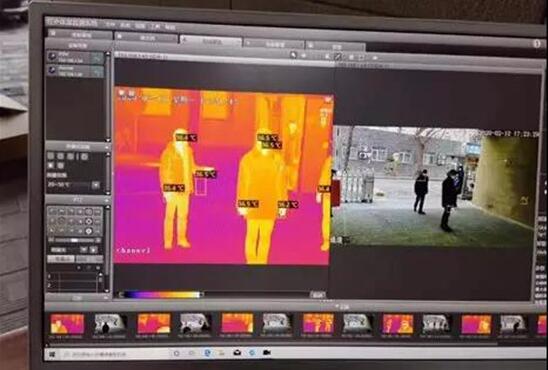Open the temperature range dropdown arrow
The width and height of the screenshot is (548, 370).
95,185
